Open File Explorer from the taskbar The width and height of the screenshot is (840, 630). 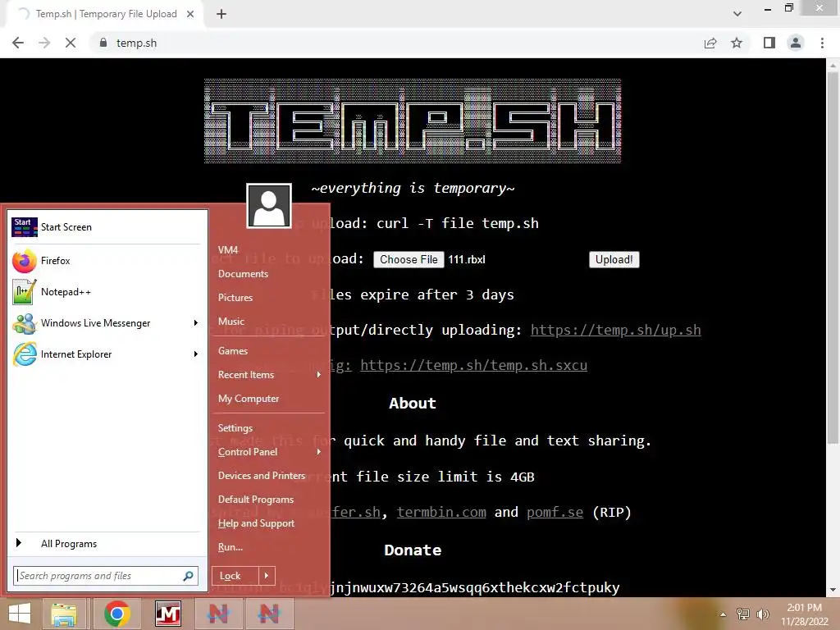click(x=64, y=614)
